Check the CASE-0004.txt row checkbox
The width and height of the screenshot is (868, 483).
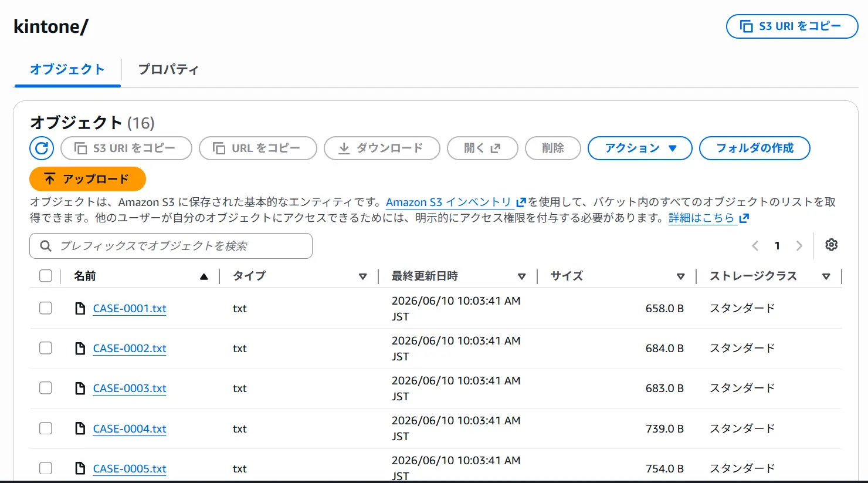pos(46,428)
